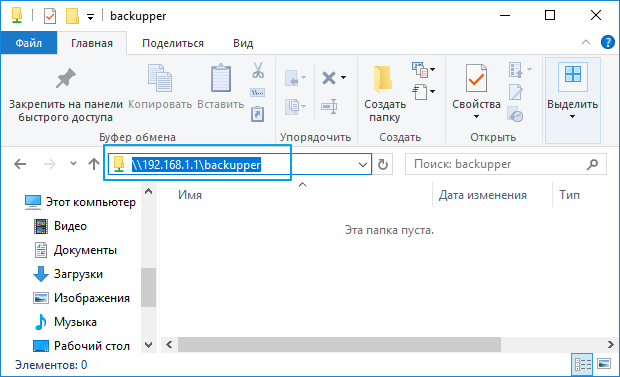The width and height of the screenshot is (620, 377).
Task: Click the Paste (Вставить) clipboard icon
Action: (x=221, y=78)
